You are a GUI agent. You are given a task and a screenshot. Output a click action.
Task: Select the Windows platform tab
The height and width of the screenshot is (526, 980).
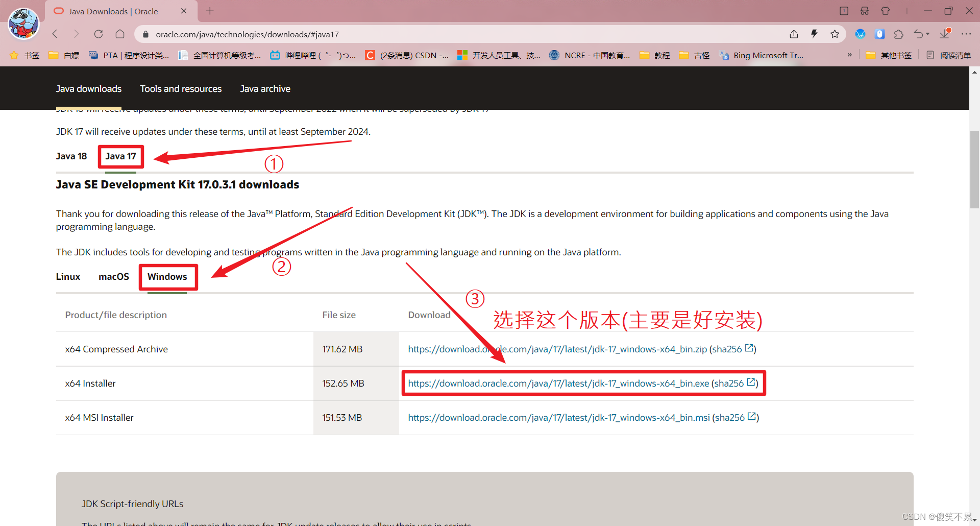167,277
